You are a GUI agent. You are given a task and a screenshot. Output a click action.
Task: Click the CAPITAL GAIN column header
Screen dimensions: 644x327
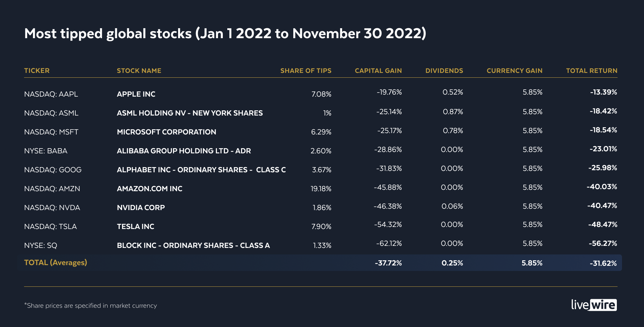pyautogui.click(x=378, y=70)
